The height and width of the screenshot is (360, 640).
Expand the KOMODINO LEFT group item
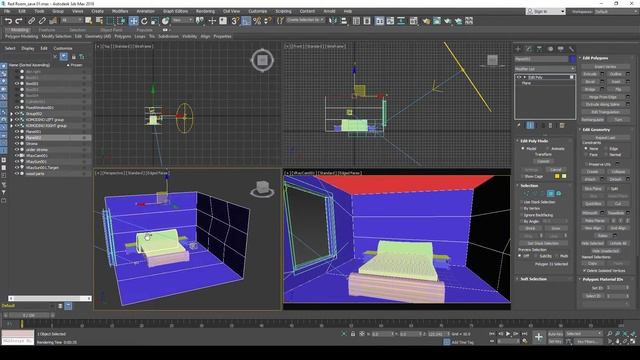(x=11, y=120)
